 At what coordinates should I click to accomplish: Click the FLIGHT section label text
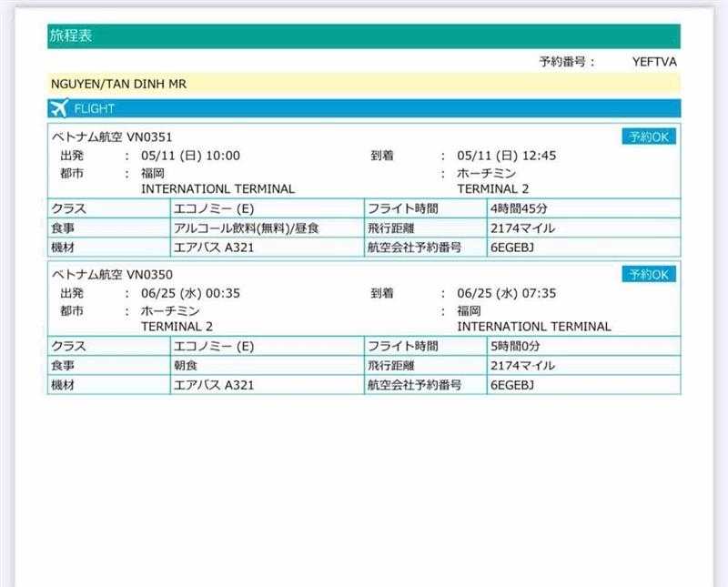(x=95, y=109)
